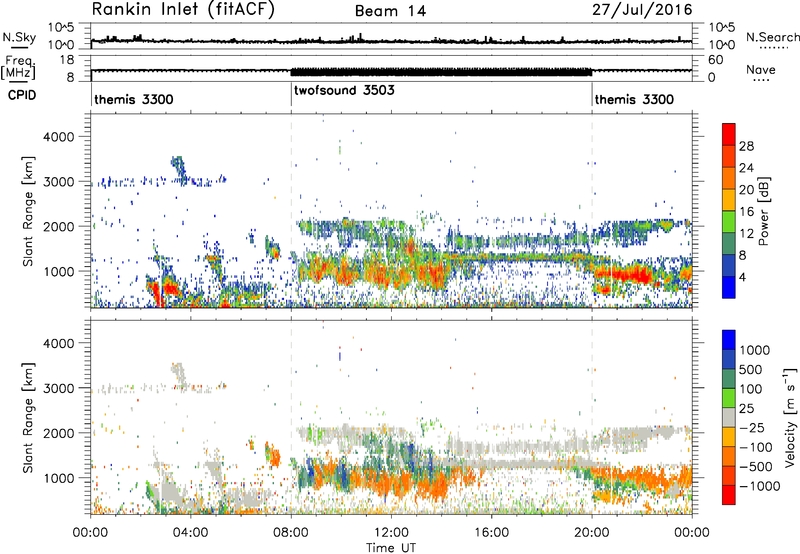Click the "12:00" time axis label

tap(391, 533)
